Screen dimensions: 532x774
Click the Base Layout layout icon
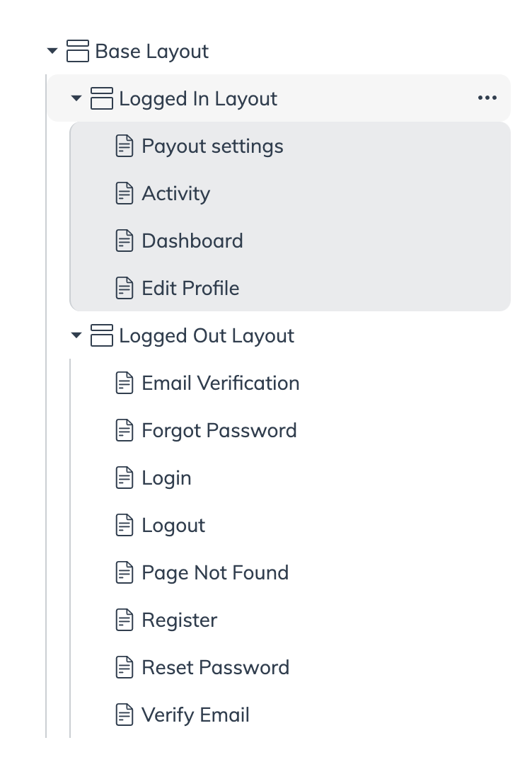(78, 51)
